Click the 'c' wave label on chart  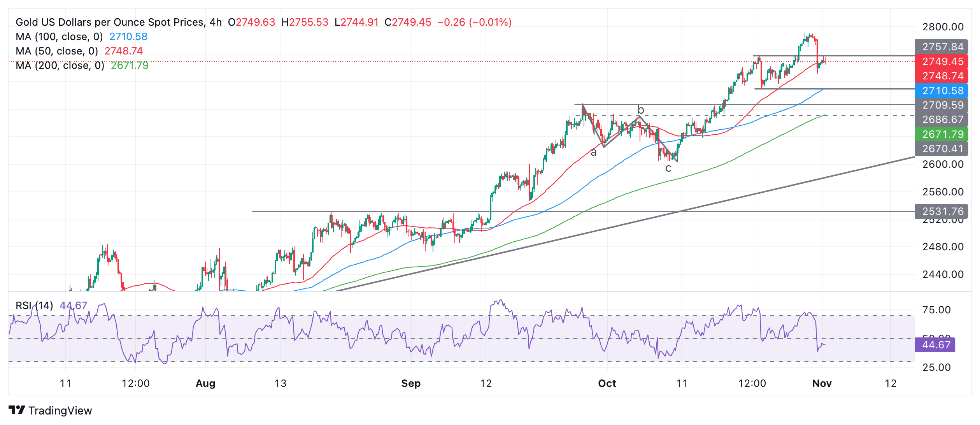coord(668,169)
